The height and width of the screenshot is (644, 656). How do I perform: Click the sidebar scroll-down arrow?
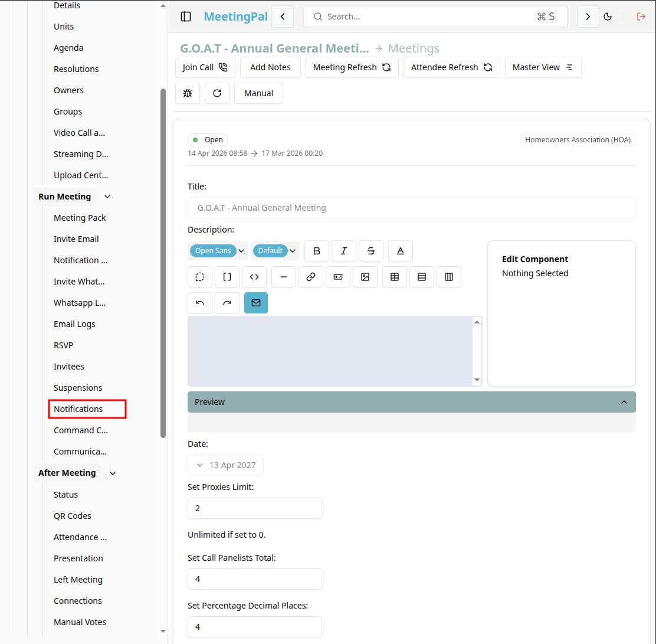163,632
